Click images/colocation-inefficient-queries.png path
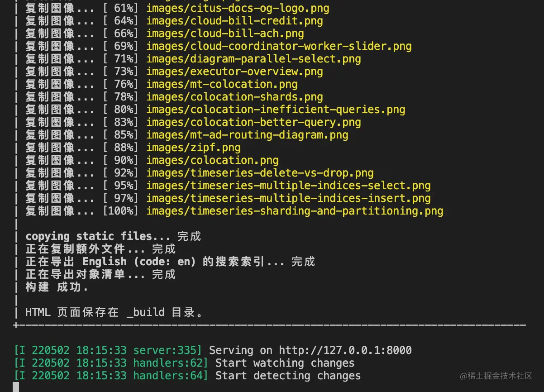544x392 pixels. point(276,110)
